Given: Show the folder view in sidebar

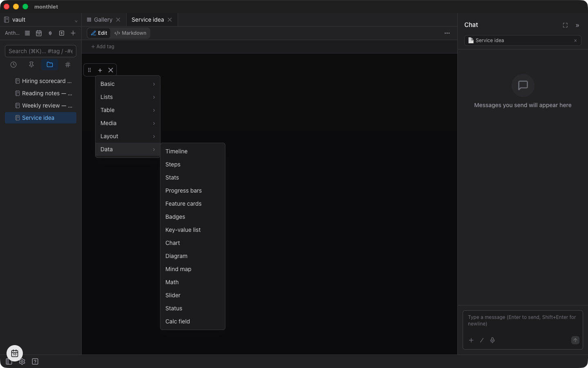Looking at the screenshot, I should point(50,65).
